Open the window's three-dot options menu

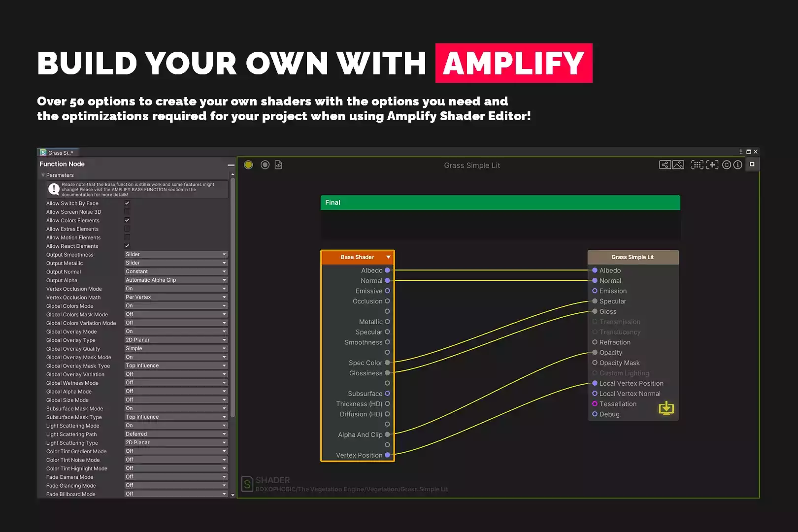741,152
